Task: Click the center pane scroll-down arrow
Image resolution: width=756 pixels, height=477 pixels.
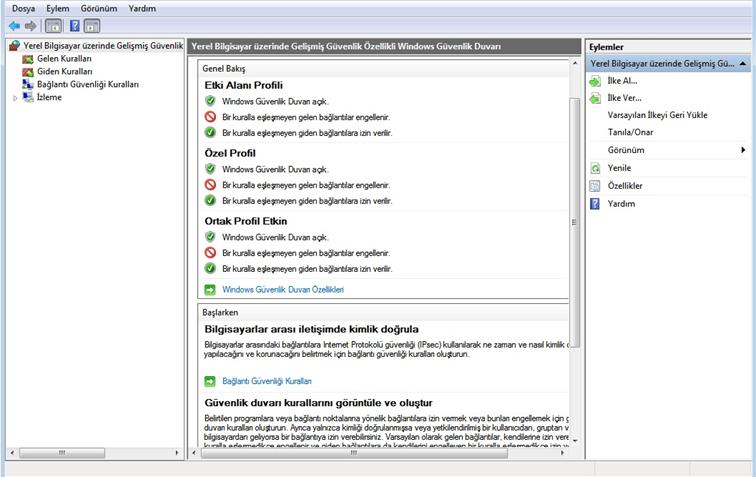Action: [575, 440]
